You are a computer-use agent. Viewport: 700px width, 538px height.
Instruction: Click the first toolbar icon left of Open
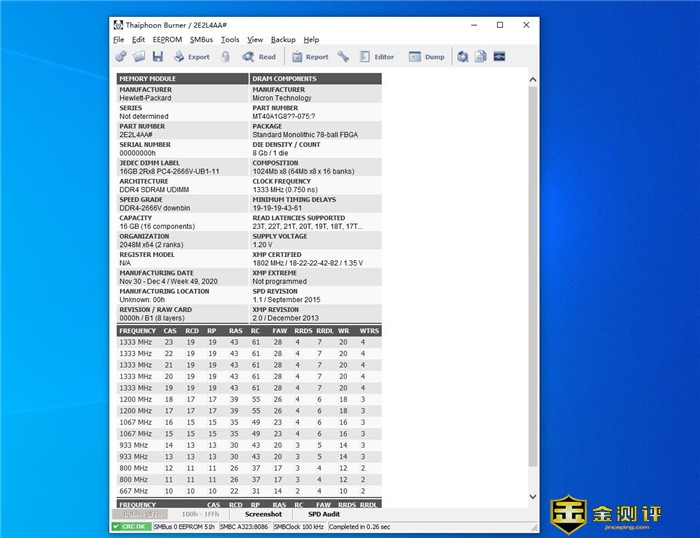pyautogui.click(x=121, y=57)
